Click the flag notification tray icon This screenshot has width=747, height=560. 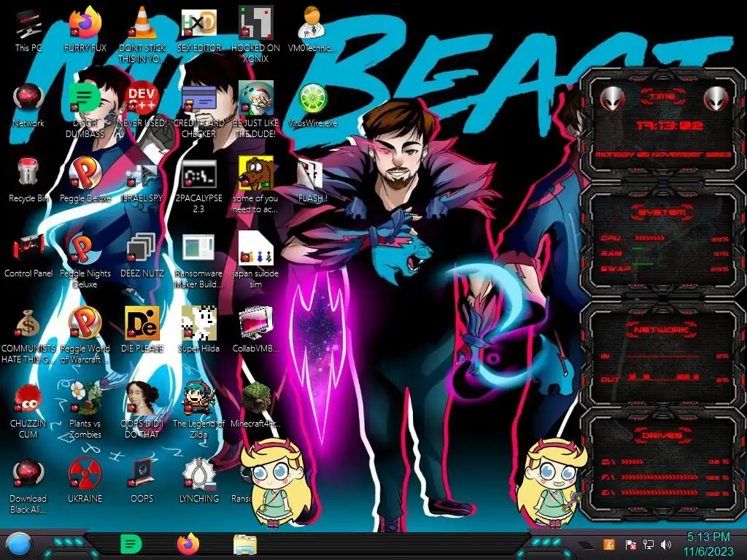631,544
